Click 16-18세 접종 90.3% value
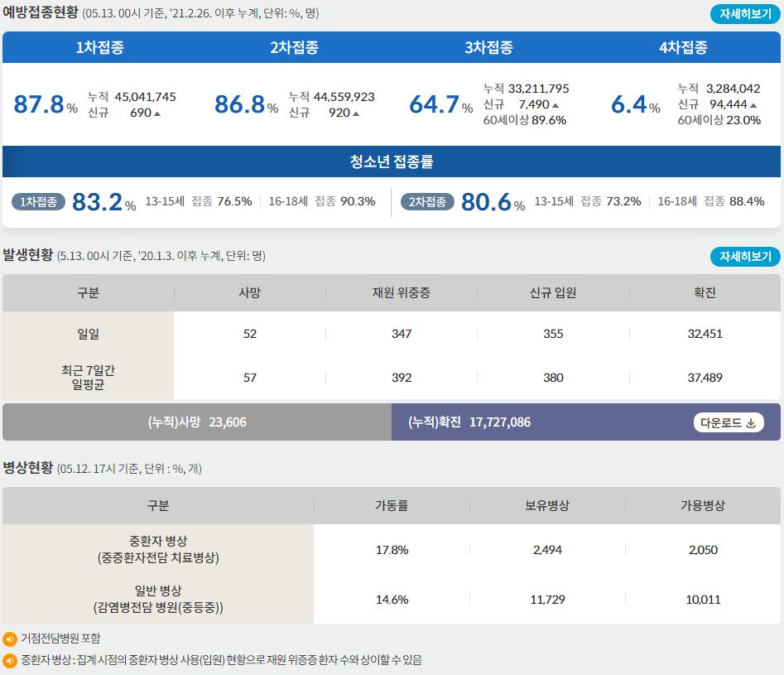The height and width of the screenshot is (675, 784). tap(358, 201)
